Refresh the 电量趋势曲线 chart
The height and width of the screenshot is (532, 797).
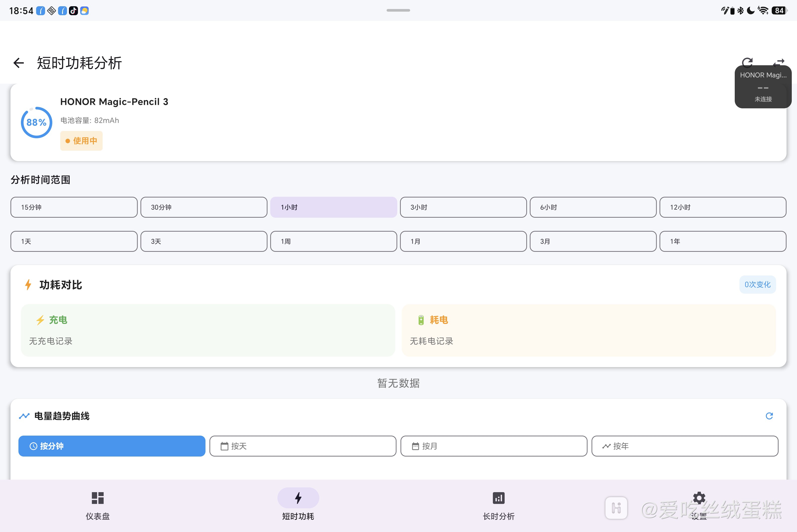[x=769, y=416]
